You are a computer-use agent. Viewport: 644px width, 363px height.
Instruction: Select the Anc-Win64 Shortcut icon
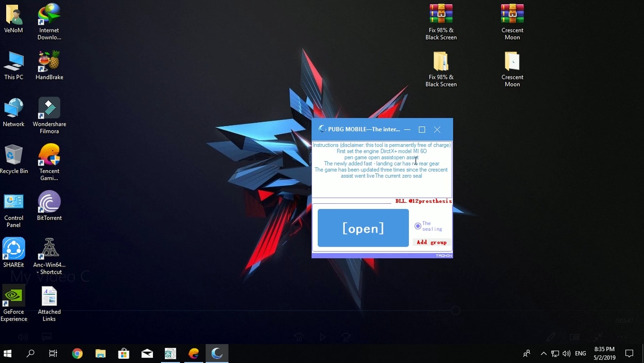49,256
